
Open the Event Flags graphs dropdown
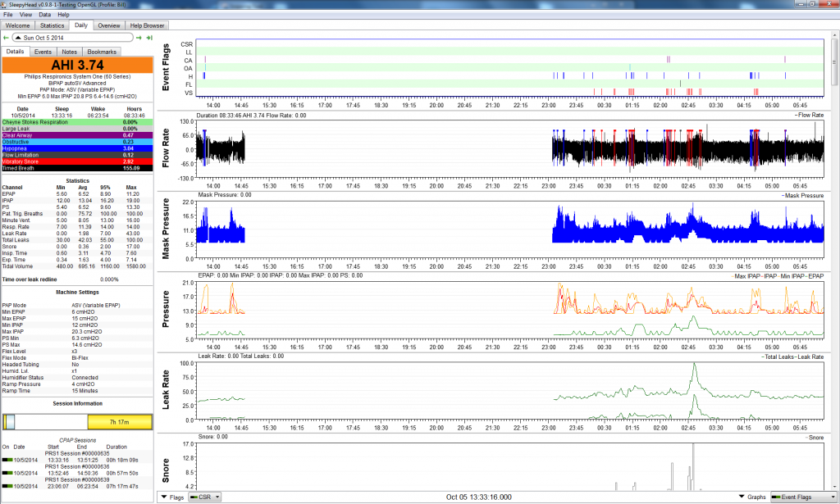[x=799, y=497]
